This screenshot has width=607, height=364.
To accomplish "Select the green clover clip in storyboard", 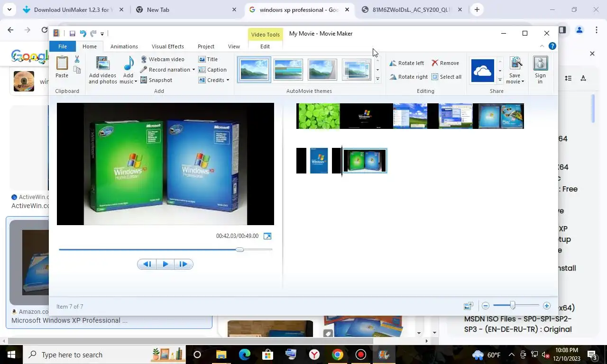I will (x=318, y=116).
